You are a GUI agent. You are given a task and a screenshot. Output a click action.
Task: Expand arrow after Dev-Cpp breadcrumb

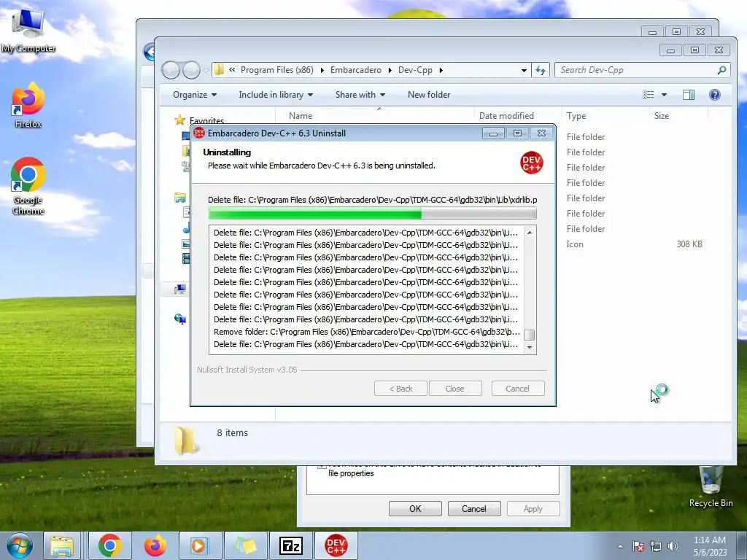441,70
